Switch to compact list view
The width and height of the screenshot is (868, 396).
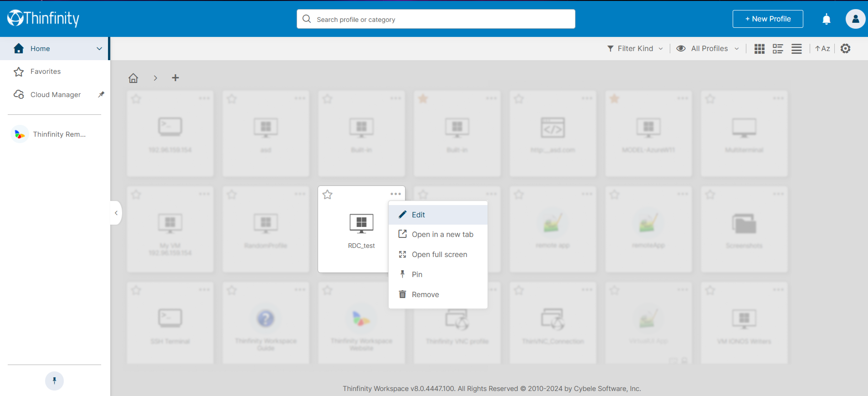click(796, 49)
